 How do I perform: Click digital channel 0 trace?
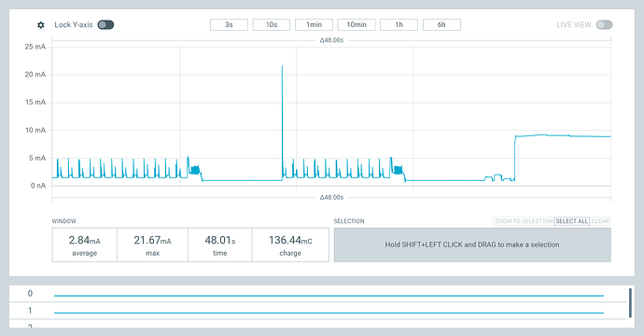[329, 295]
